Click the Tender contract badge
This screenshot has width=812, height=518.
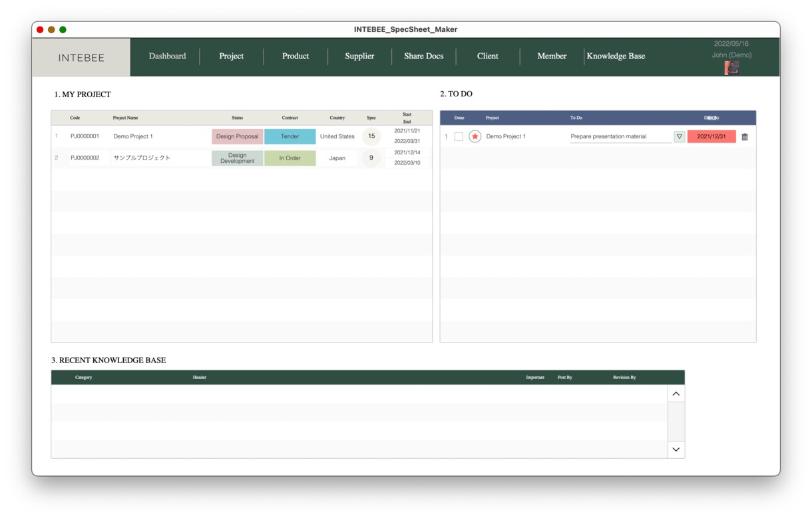(290, 136)
